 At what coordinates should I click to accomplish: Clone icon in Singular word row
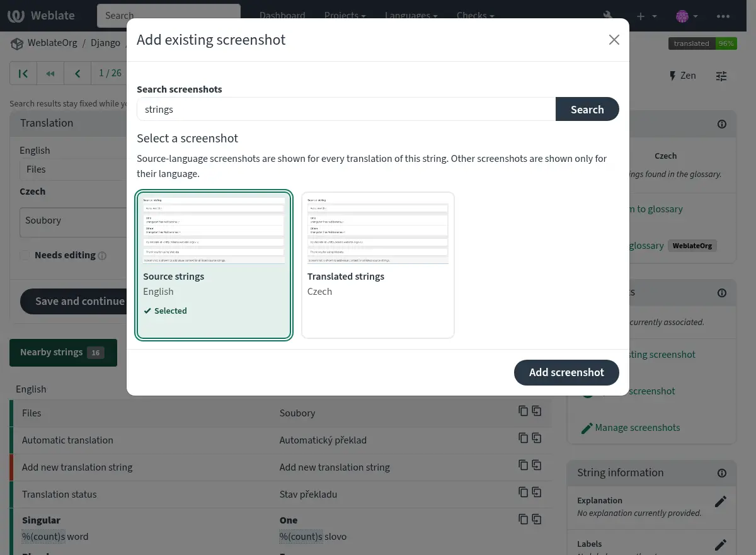[x=537, y=519]
